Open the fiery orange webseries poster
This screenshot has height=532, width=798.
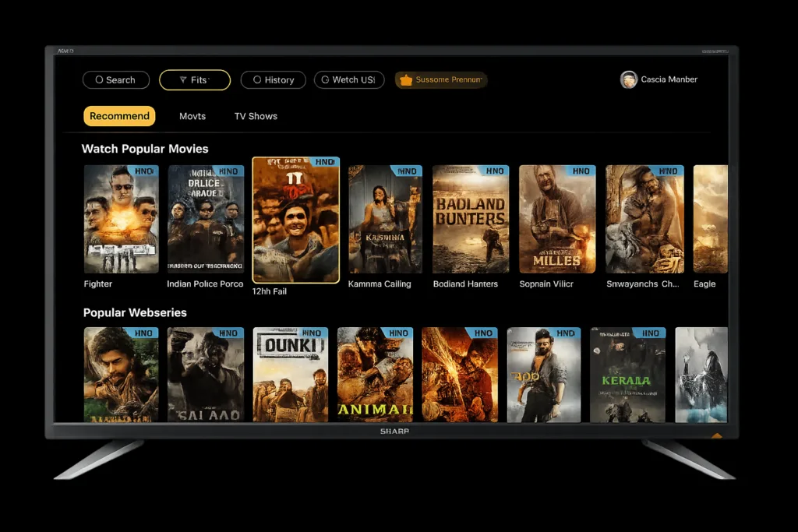click(460, 375)
